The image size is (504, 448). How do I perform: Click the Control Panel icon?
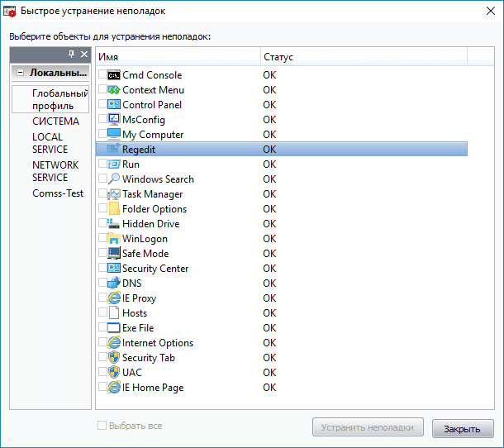point(114,105)
